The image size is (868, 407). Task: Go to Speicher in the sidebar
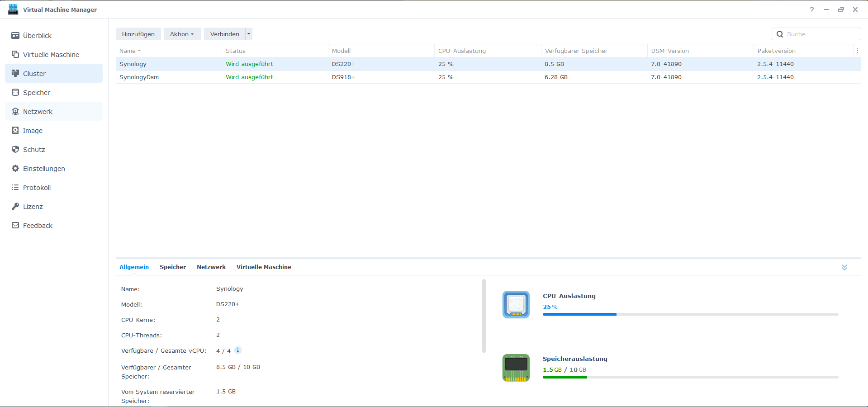54,92
